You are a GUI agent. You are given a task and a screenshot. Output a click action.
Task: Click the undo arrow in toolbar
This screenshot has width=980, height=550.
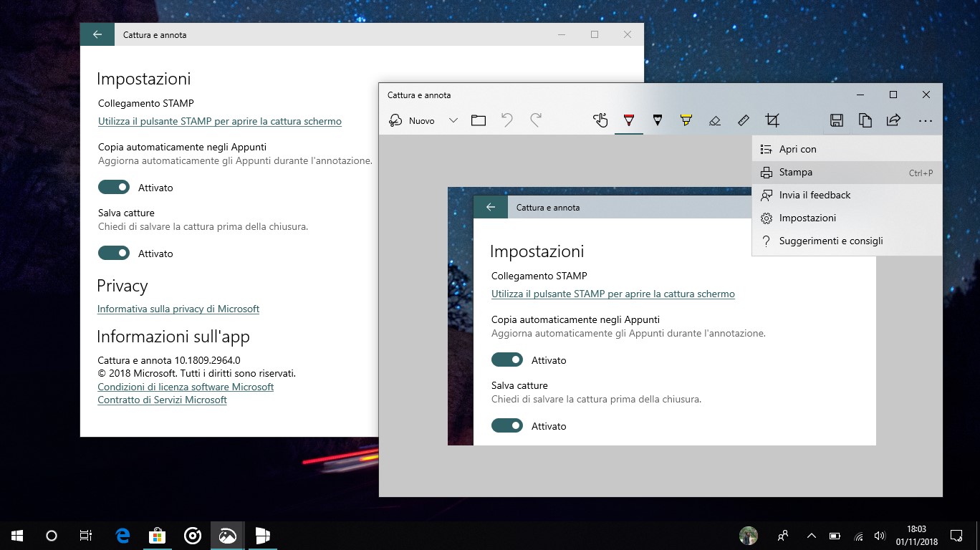click(507, 120)
